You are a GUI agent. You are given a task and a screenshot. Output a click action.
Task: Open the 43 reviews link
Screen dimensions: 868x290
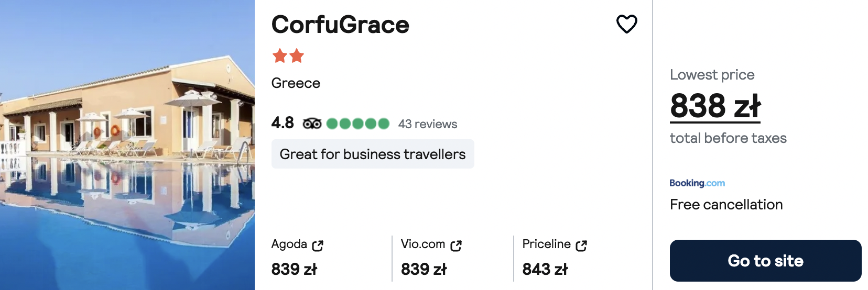[x=428, y=124]
